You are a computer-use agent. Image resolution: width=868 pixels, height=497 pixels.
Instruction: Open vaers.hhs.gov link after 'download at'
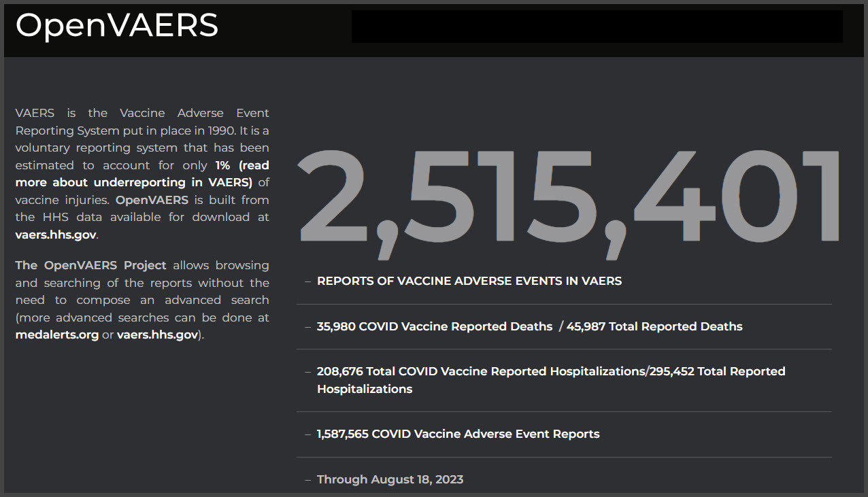pyautogui.click(x=56, y=235)
